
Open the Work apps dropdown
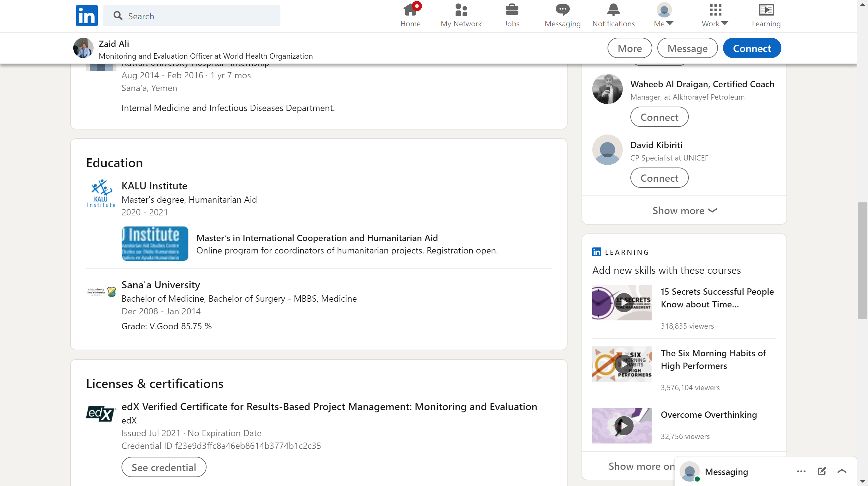(x=715, y=16)
